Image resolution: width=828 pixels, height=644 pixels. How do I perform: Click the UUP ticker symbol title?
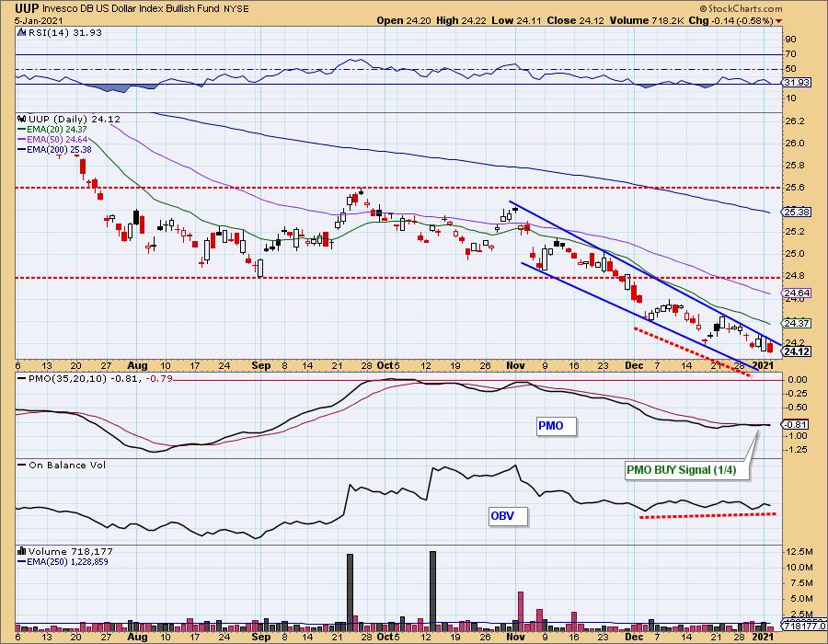coord(27,8)
